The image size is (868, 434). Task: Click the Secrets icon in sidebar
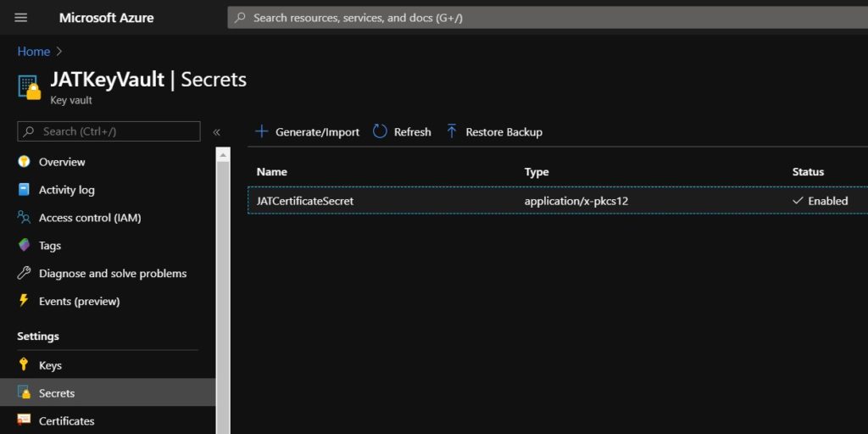pyautogui.click(x=24, y=392)
